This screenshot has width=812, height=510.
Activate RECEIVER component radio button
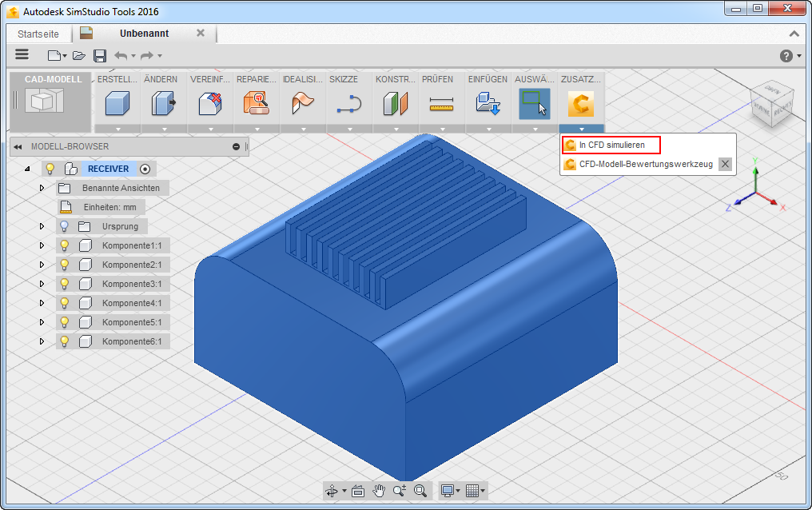pos(145,169)
